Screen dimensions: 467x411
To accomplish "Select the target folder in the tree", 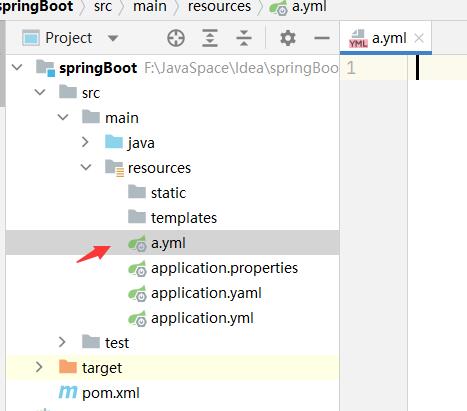I will click(102, 368).
